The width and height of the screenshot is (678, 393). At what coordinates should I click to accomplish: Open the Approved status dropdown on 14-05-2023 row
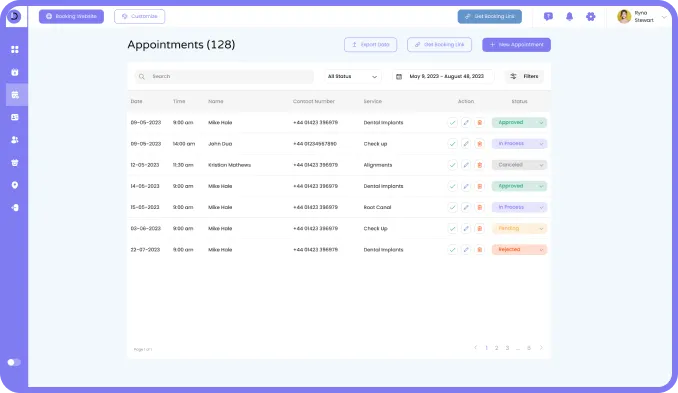coord(519,186)
